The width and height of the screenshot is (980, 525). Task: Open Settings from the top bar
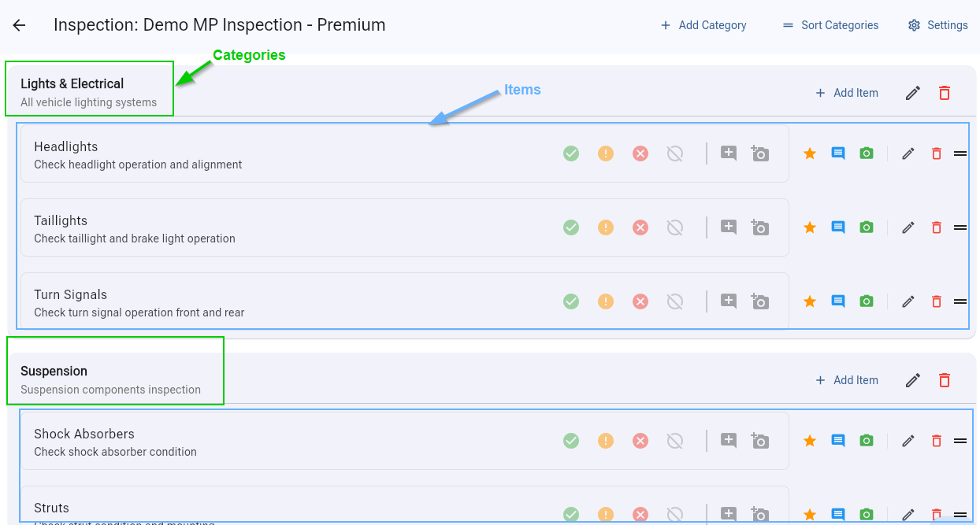point(937,25)
